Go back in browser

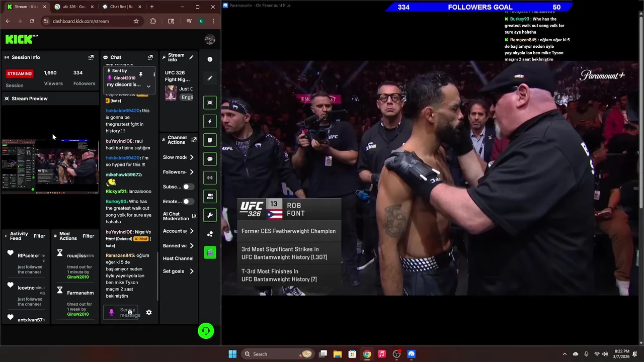tap(8, 21)
